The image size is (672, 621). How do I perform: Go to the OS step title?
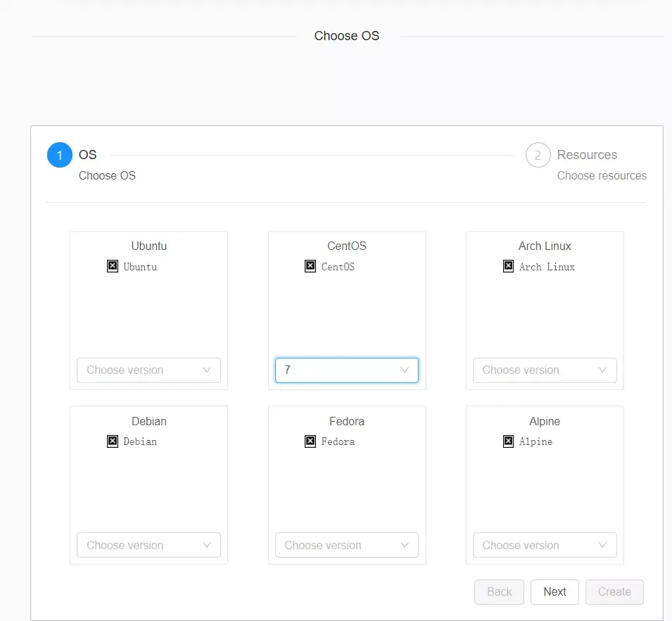[x=88, y=155]
